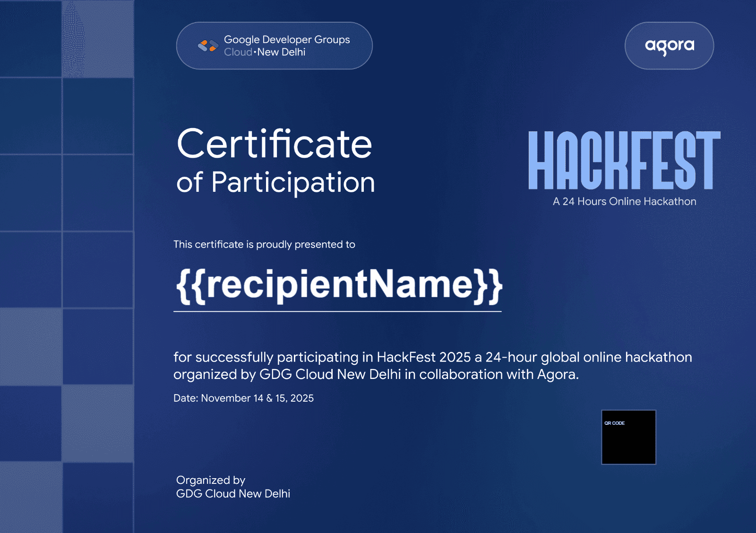Screen dimensions: 756x533
Task: Click "This certificate is proudly presented to"
Action: tap(264, 244)
